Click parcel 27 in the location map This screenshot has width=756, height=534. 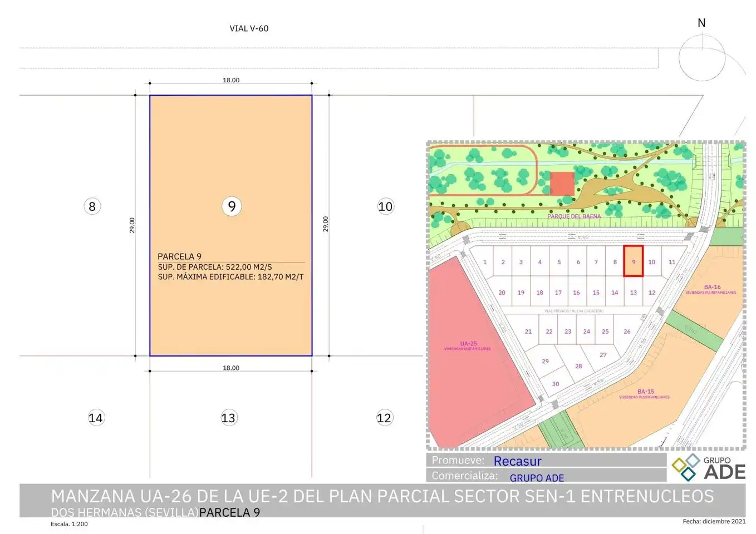click(603, 355)
